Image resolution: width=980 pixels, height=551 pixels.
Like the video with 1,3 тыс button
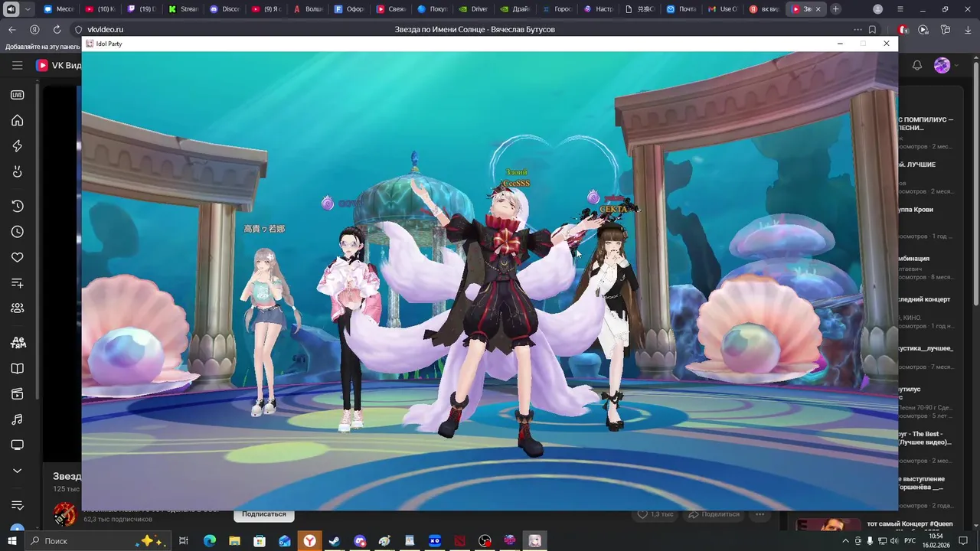click(x=655, y=514)
